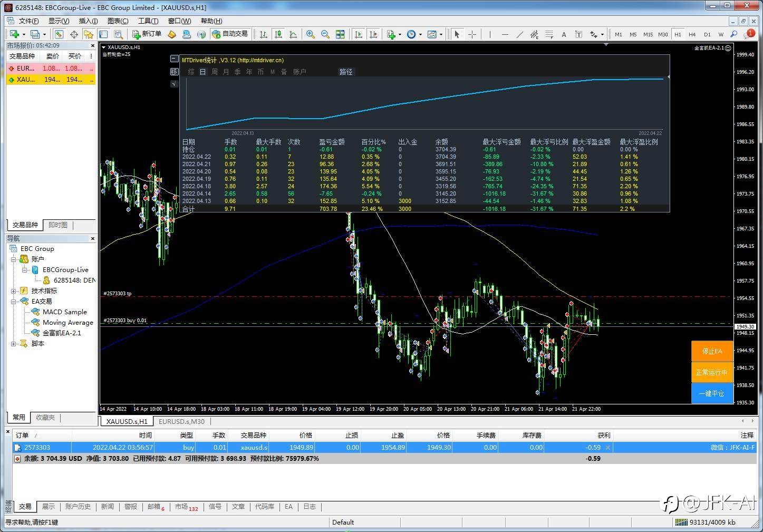Open the periodicity clock dropdown

(x=414, y=34)
